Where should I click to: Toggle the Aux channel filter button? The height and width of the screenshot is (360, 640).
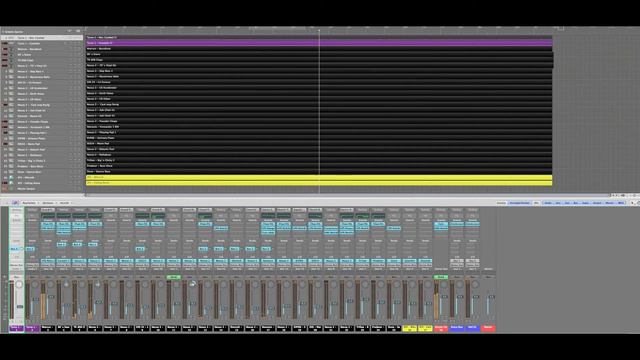coord(567,203)
